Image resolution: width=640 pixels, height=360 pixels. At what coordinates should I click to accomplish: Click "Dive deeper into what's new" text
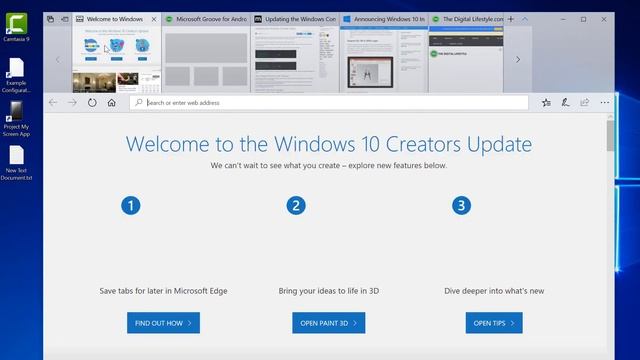[494, 291]
